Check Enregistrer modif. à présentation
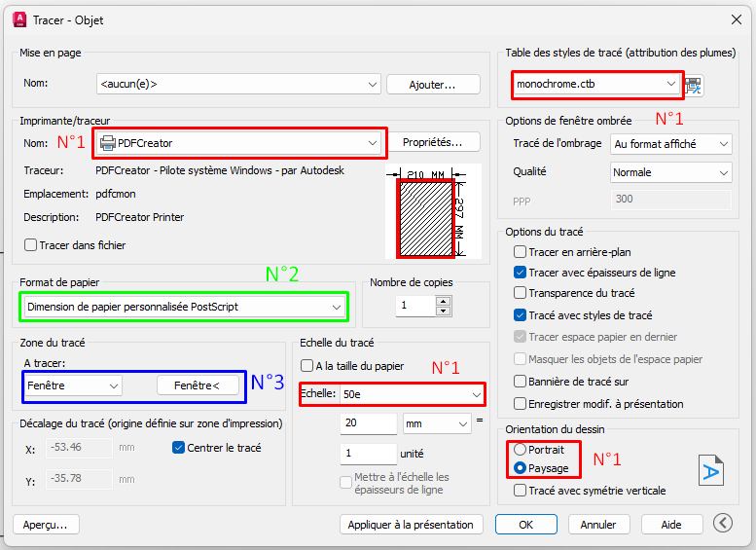 [x=520, y=404]
